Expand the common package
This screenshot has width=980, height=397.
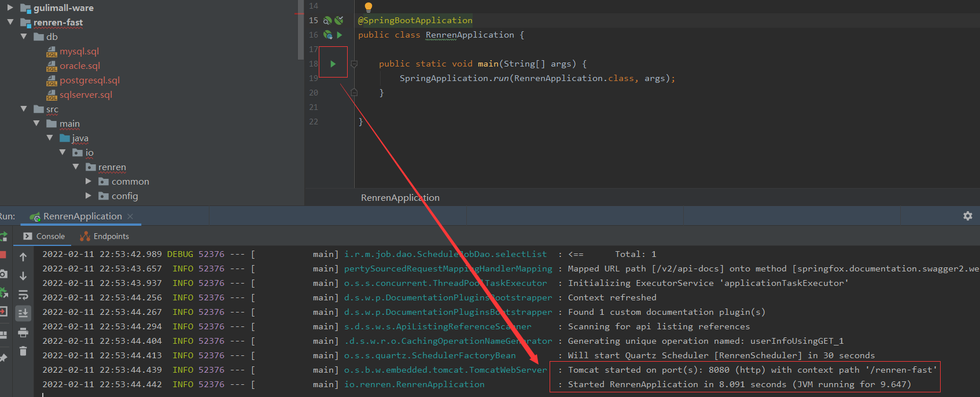[89, 181]
